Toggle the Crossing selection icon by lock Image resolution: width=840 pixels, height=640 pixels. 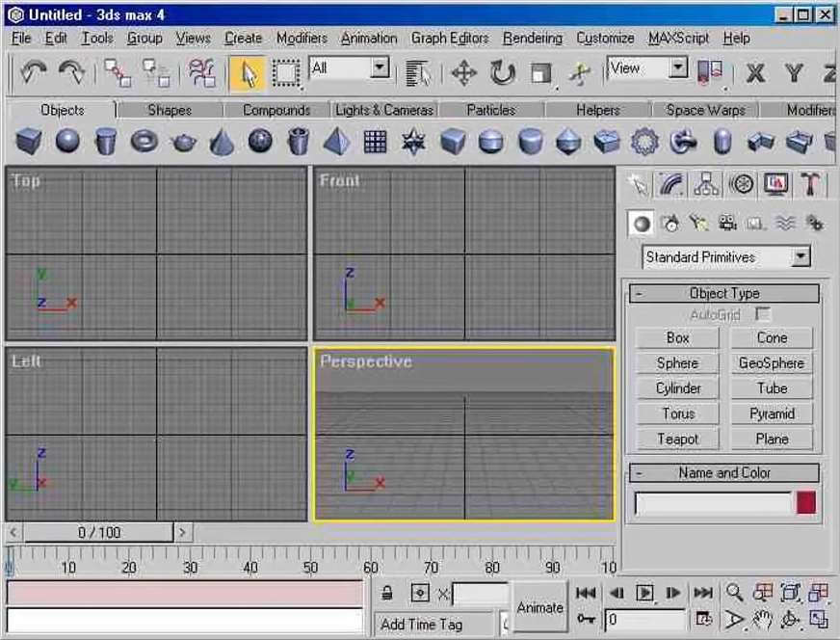(420, 594)
